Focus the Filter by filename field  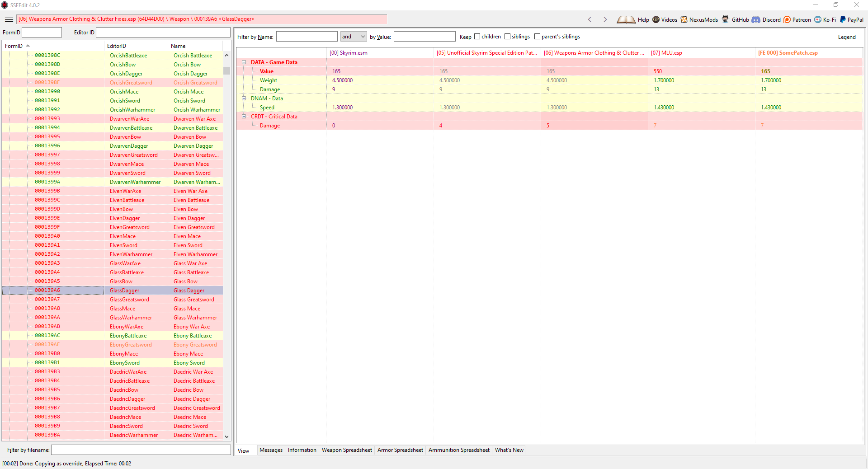[141, 450]
